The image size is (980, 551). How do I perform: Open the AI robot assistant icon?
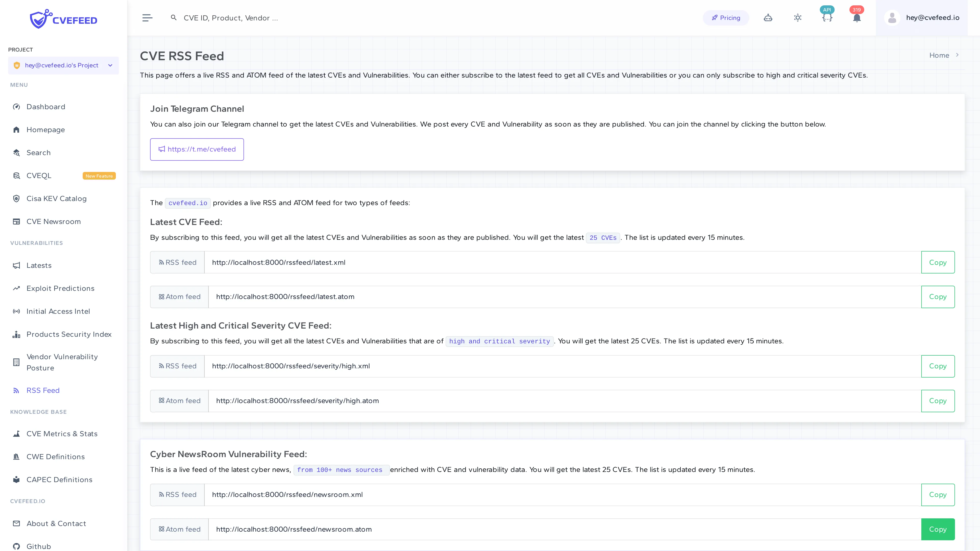click(x=768, y=18)
